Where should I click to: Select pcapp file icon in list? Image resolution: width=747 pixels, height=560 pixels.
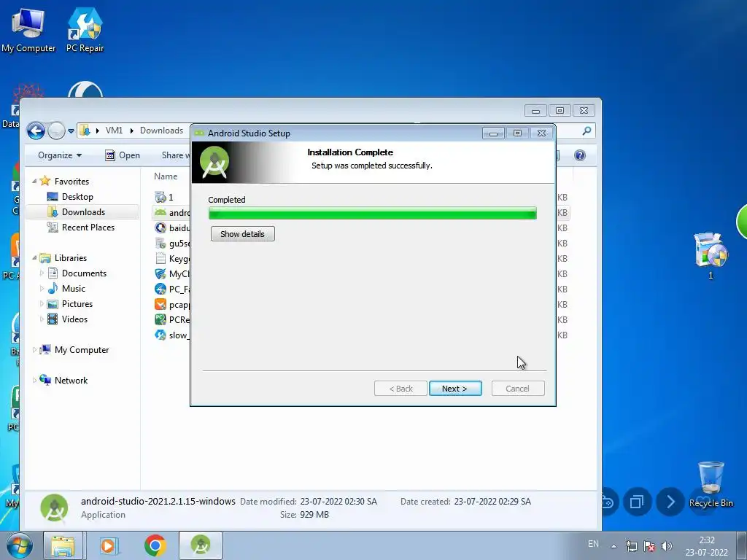(x=160, y=304)
